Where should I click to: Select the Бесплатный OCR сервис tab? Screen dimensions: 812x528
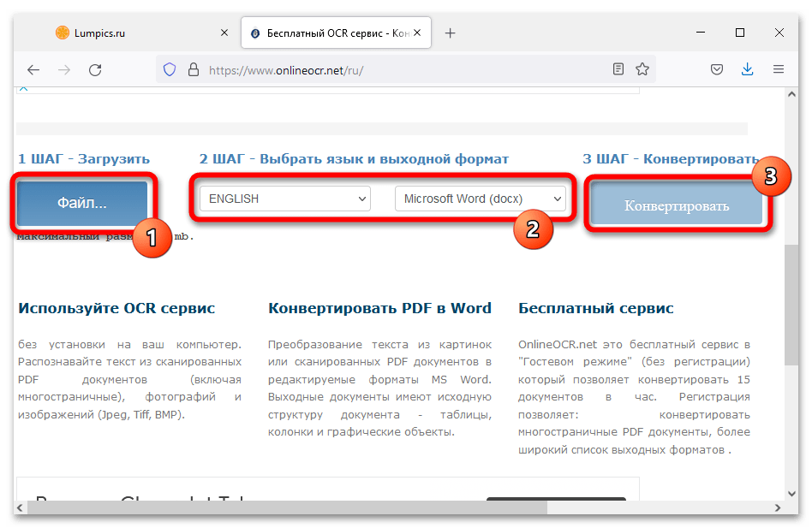click(x=336, y=33)
